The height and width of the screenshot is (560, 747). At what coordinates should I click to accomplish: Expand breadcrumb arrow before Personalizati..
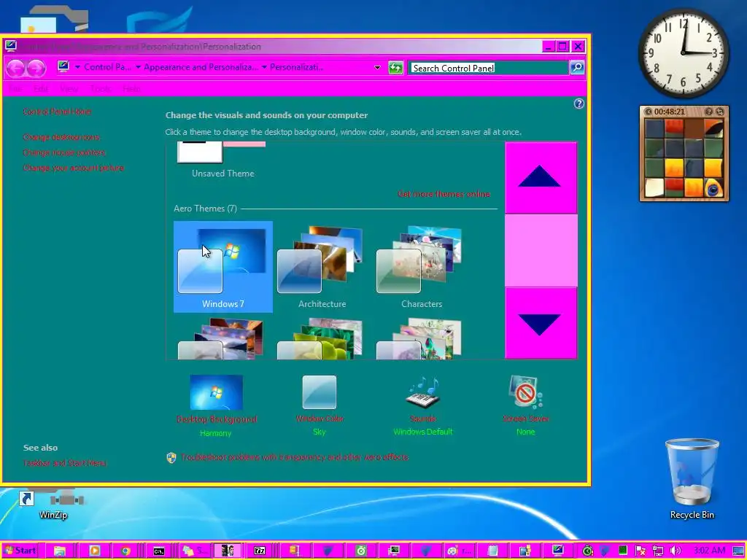coord(264,67)
